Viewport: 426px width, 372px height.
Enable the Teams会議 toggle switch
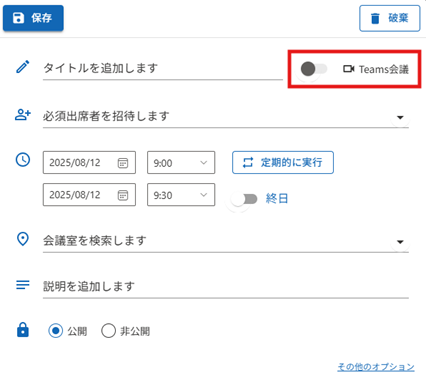pos(313,69)
